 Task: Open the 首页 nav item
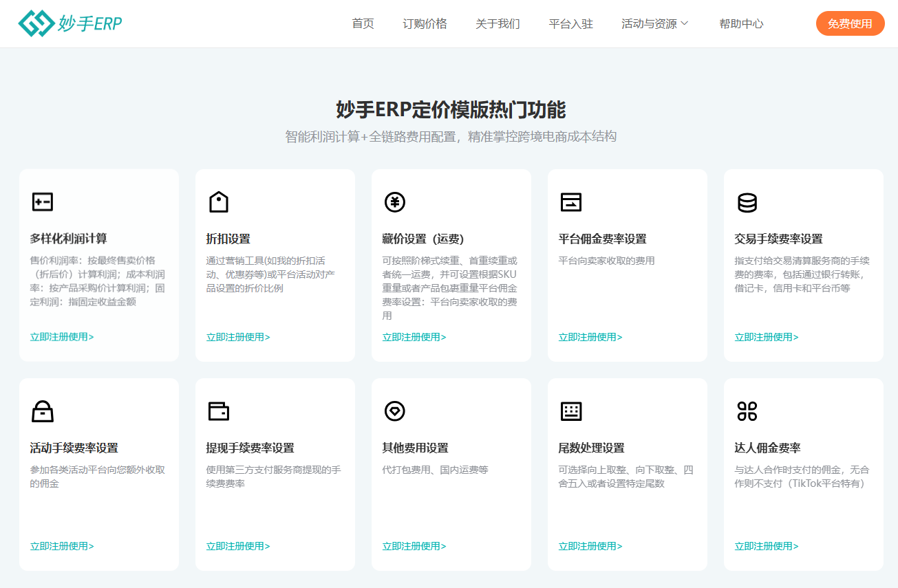tap(363, 23)
